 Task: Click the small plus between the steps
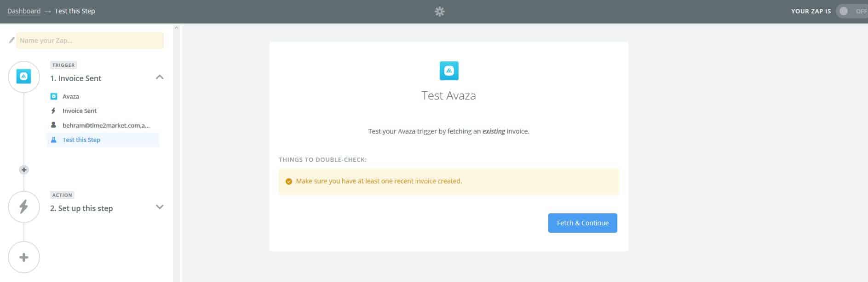pyautogui.click(x=24, y=170)
